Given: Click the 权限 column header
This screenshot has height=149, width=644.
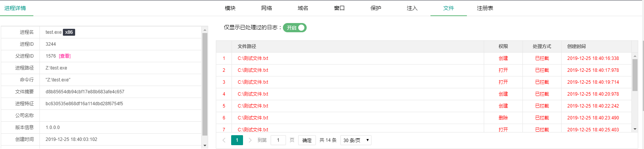Looking at the screenshot, I should coord(503,46).
